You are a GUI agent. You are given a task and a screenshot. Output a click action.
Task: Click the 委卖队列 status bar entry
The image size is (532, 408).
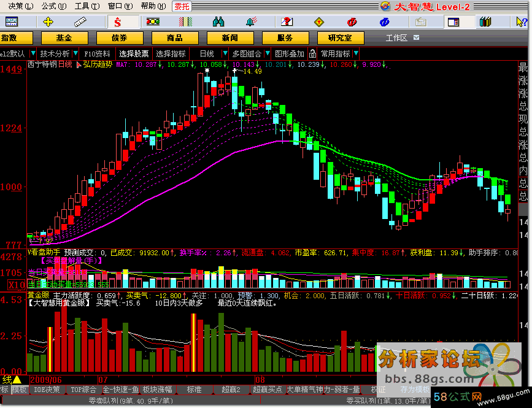coord(131,401)
